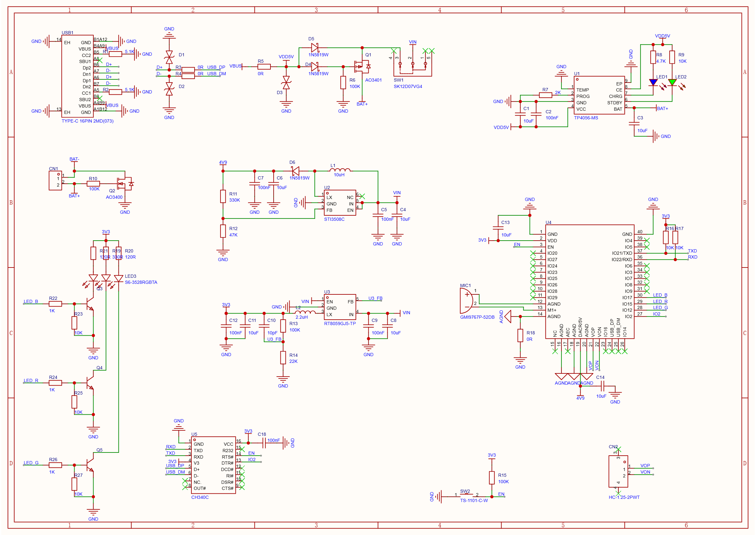Screen dimensions: 756x535
Task: Select the "22K" resistor value
Action: click(x=293, y=361)
